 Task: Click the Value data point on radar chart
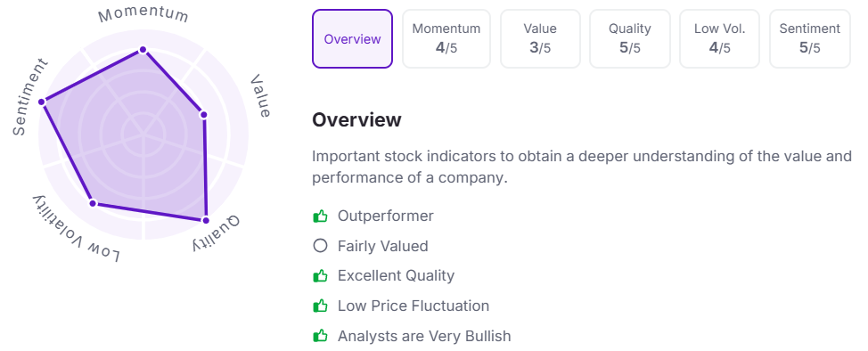click(203, 115)
